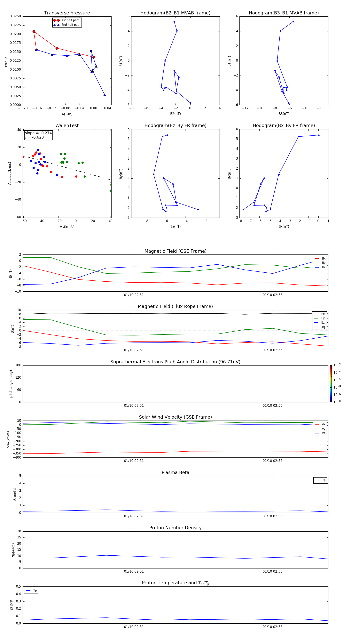Viewport: 351px width, 644px height.
Task: Click the 'Proton Temperature and Te/Tp' title
Action: point(175,583)
